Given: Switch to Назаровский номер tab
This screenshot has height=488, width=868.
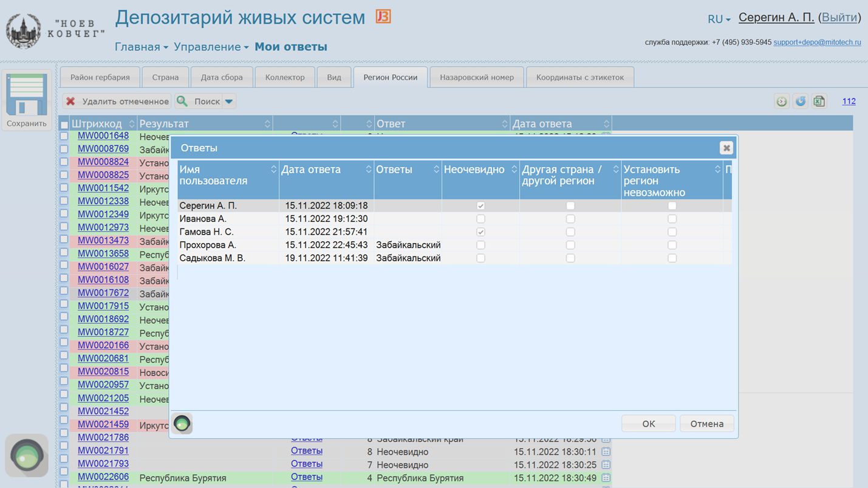Looking at the screenshot, I should point(477,77).
